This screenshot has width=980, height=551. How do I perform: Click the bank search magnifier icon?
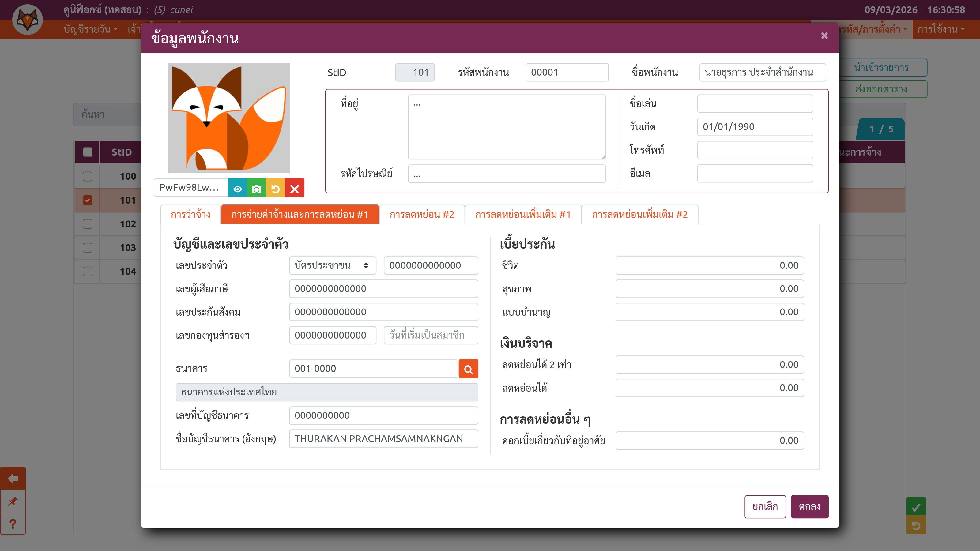point(468,369)
